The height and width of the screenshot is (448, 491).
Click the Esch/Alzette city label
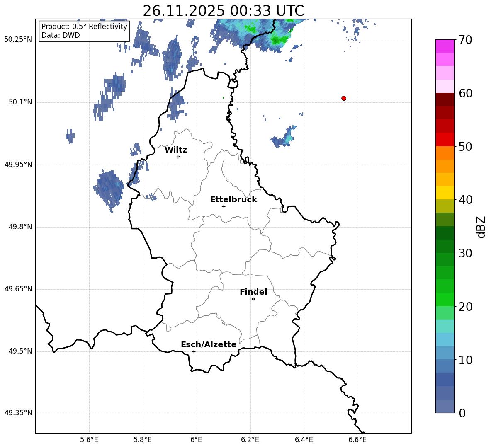pyautogui.click(x=209, y=344)
